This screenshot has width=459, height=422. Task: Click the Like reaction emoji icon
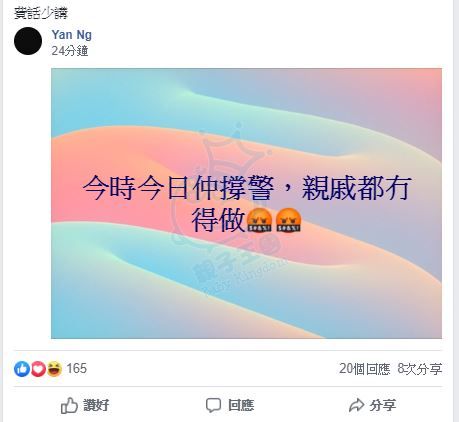pyautogui.click(x=22, y=369)
